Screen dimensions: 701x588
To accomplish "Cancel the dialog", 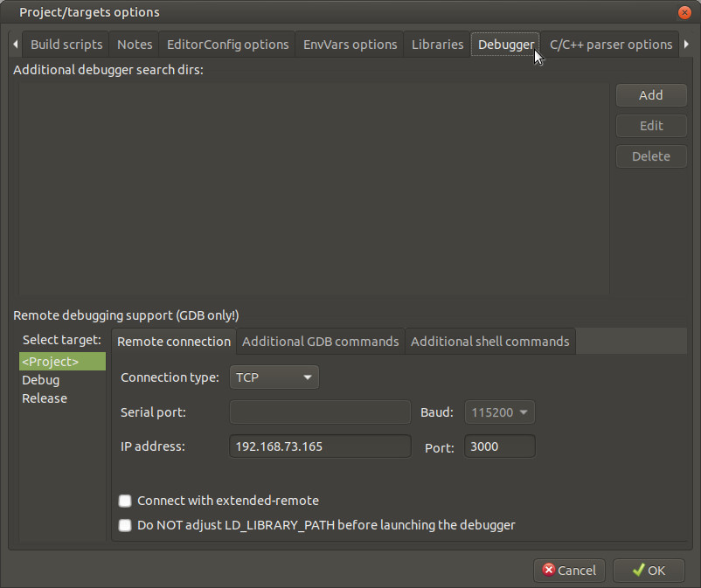I will coord(569,571).
